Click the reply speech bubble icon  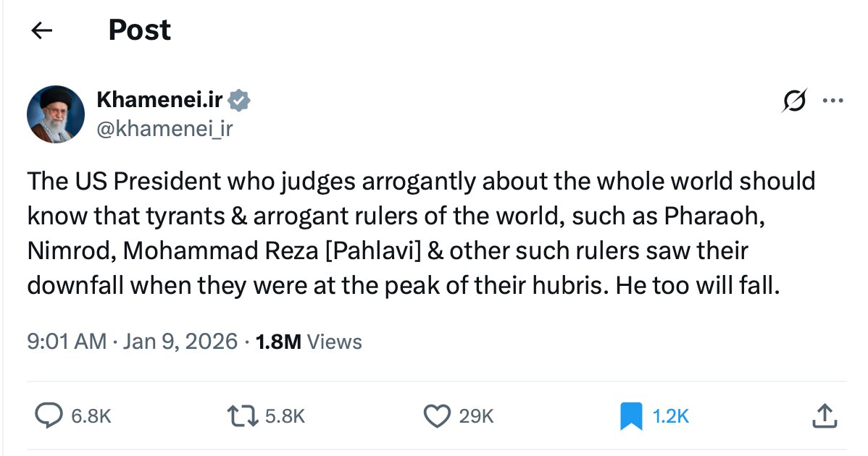pos(49,415)
